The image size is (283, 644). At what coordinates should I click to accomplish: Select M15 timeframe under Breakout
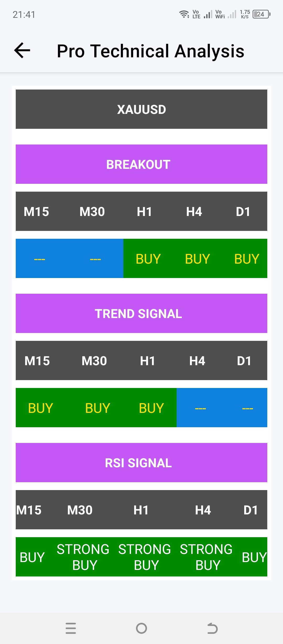click(x=36, y=212)
